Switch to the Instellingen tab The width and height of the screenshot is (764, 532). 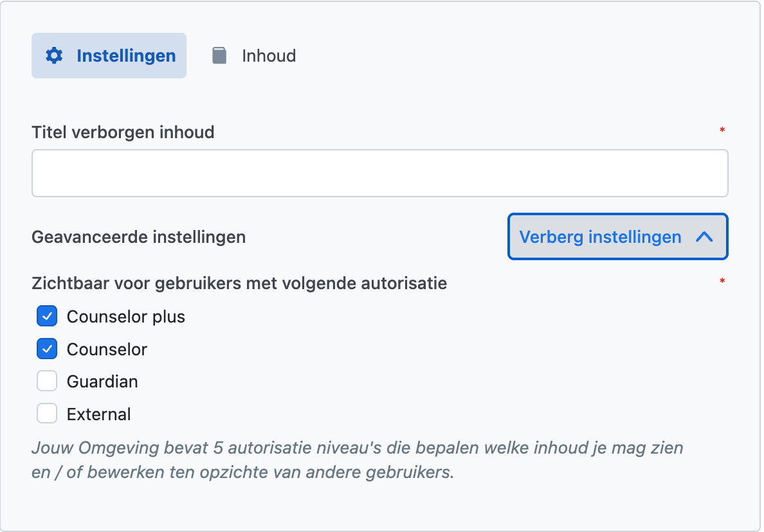[x=109, y=56]
